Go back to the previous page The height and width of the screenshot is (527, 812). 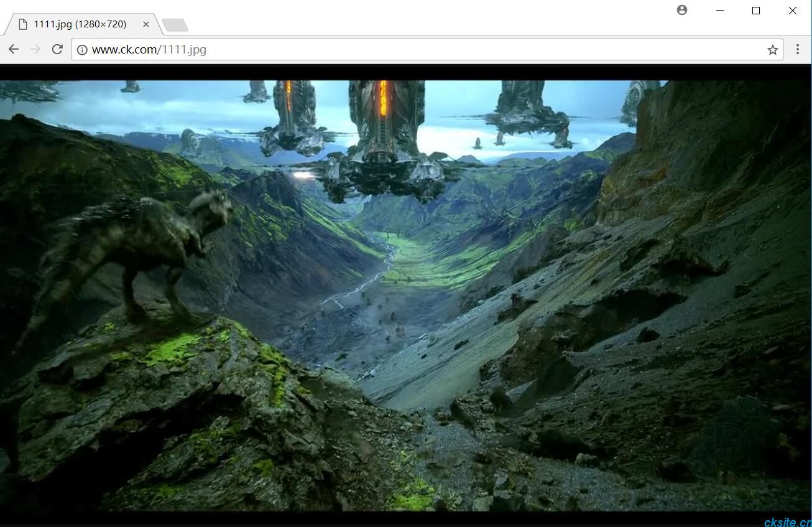pyautogui.click(x=14, y=49)
